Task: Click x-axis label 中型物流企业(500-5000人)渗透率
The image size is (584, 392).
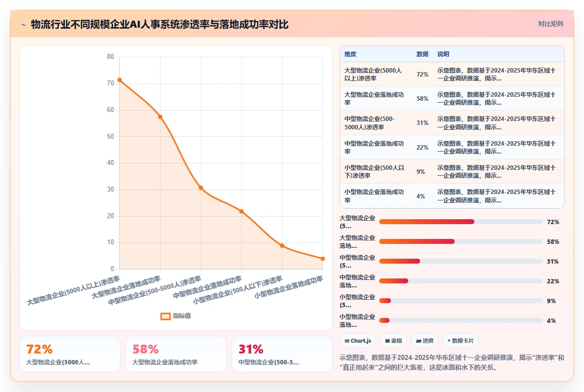Action: [155, 291]
